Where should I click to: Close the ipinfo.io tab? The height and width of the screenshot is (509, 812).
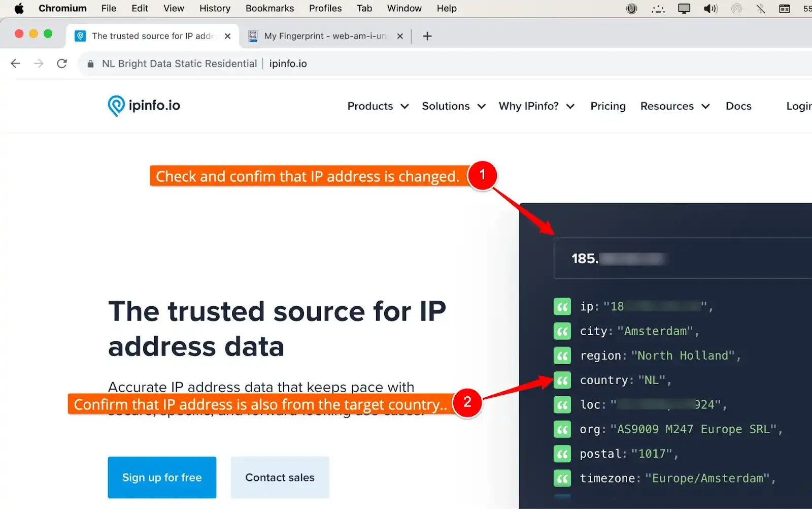point(227,36)
